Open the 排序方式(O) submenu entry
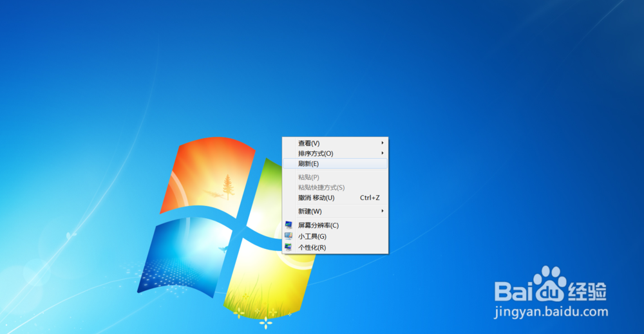644x334 pixels. (335, 153)
